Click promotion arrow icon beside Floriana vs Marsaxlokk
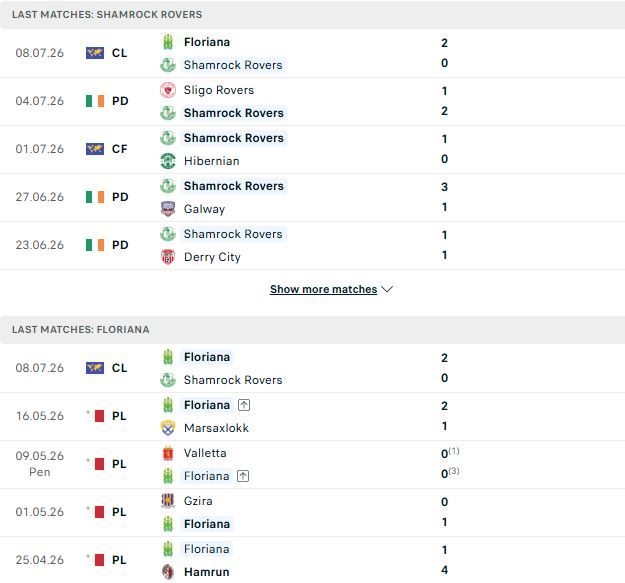This screenshot has width=625, height=583. pyautogui.click(x=244, y=405)
